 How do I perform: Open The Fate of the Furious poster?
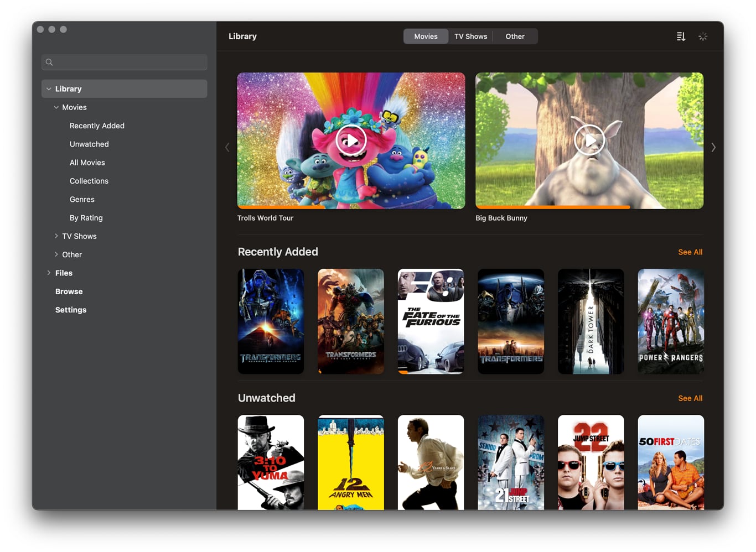pos(431,321)
